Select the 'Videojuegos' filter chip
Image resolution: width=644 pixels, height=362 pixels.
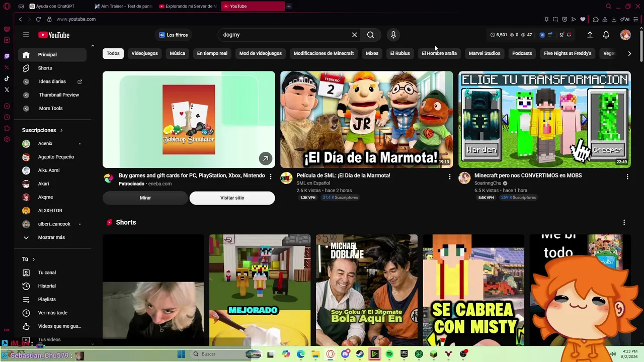tap(144, 53)
